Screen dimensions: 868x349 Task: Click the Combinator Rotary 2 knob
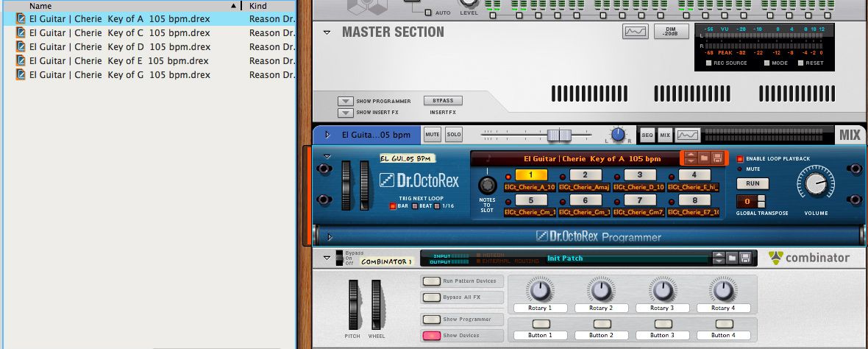click(601, 289)
